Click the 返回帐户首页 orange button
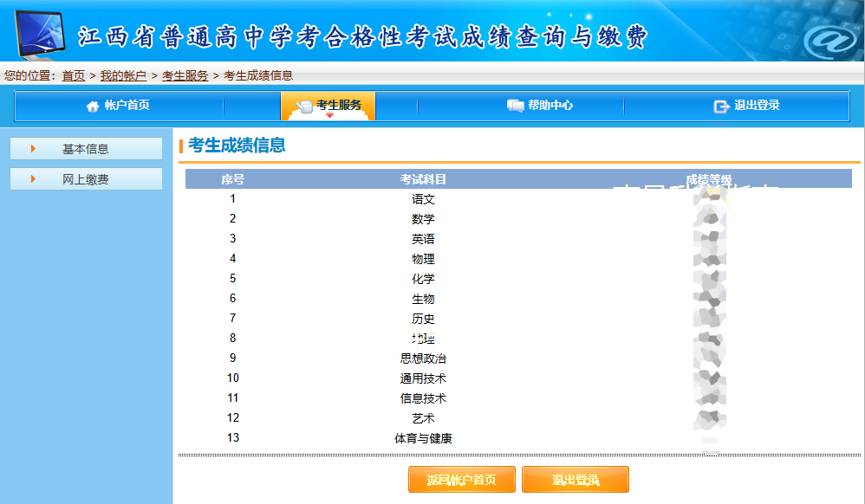The image size is (865, 504). pyautogui.click(x=460, y=479)
